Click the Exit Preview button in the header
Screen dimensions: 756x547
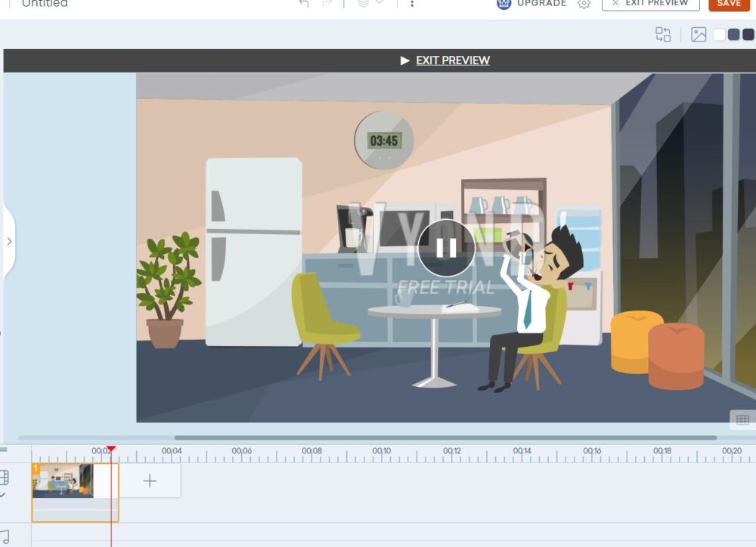pyautogui.click(x=650, y=4)
